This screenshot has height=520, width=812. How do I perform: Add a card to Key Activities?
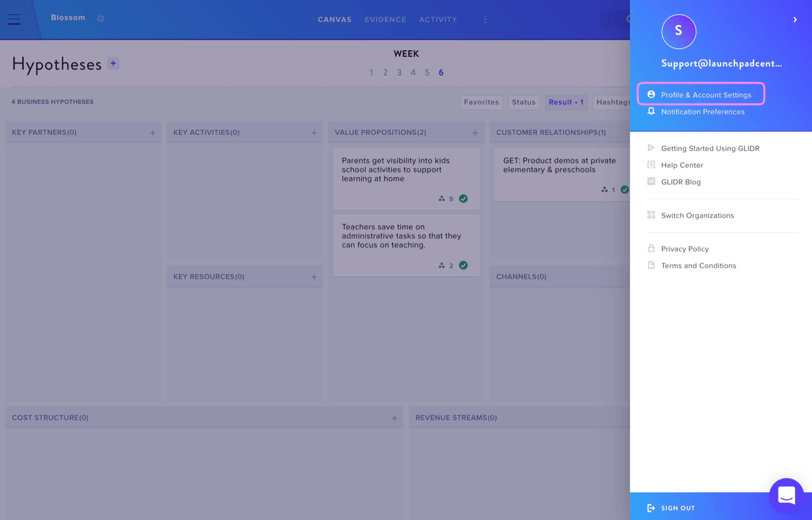click(x=314, y=133)
